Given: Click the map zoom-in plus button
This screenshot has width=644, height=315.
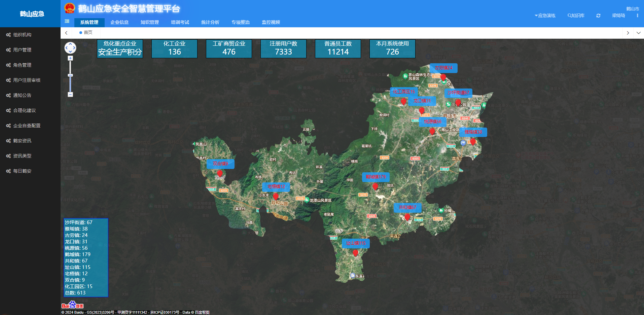Looking at the screenshot, I should [x=70, y=58].
